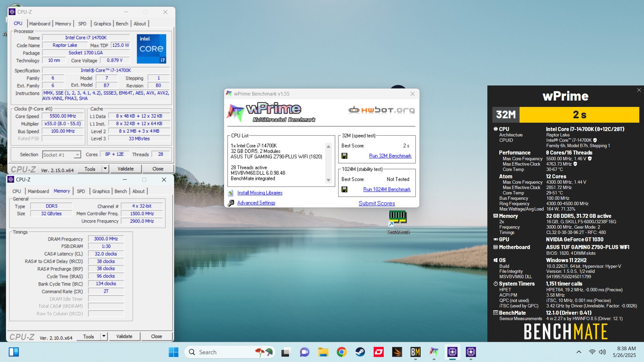The width and height of the screenshot is (644, 362).
Task: Select the Core Speed 5500.00 MHz value
Action: point(63,116)
